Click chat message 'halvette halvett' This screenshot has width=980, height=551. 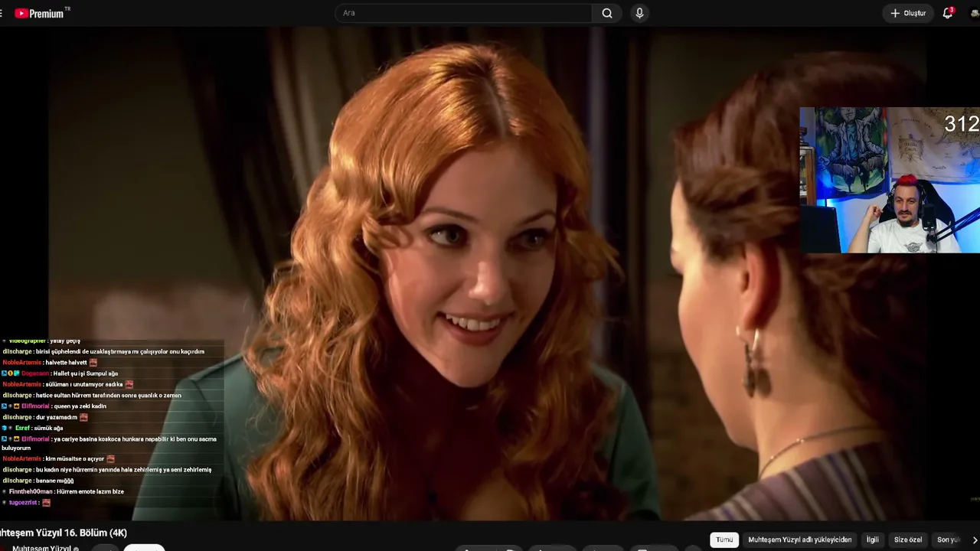66,362
